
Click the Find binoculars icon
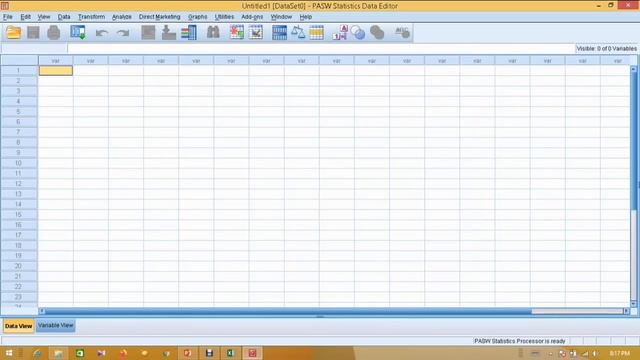pyautogui.click(x=213, y=33)
